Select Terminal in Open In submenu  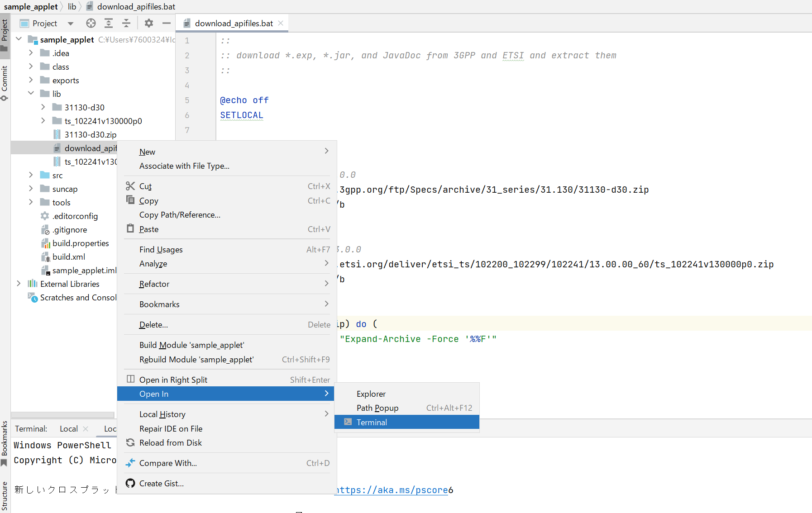pos(372,422)
